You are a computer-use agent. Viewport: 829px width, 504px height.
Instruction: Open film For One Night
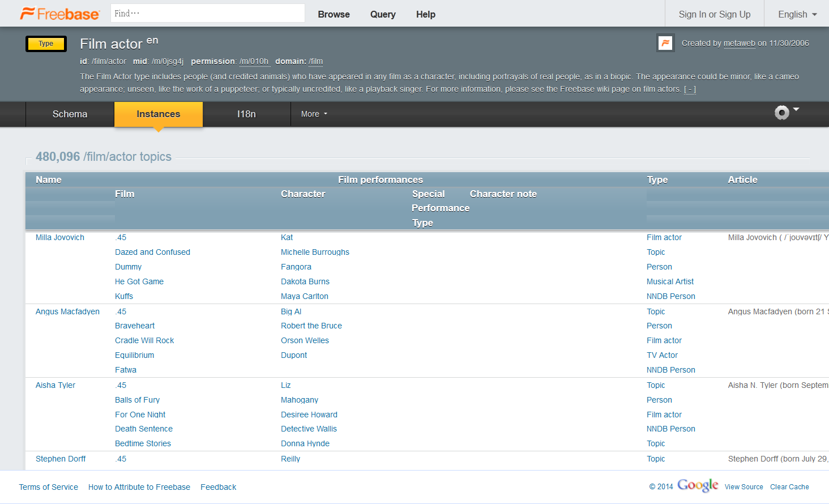[140, 415]
